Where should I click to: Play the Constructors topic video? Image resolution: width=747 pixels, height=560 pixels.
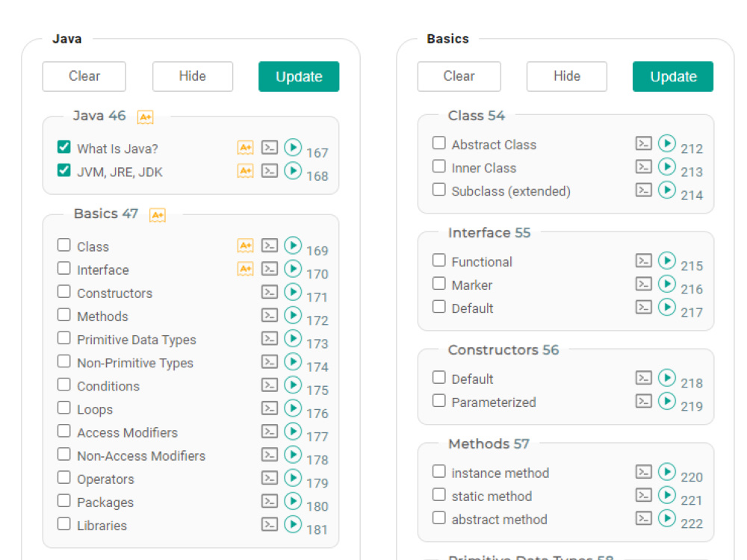(293, 292)
